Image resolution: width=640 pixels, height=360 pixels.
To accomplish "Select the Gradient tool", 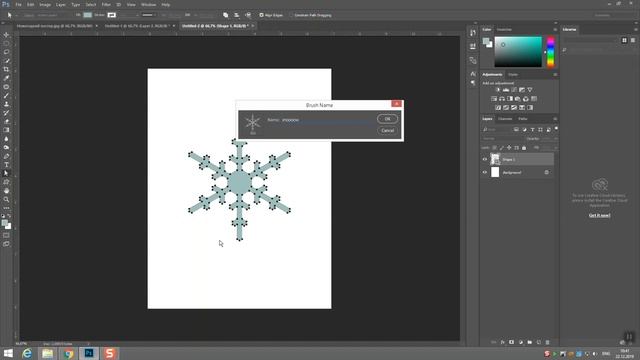I will 6,130.
